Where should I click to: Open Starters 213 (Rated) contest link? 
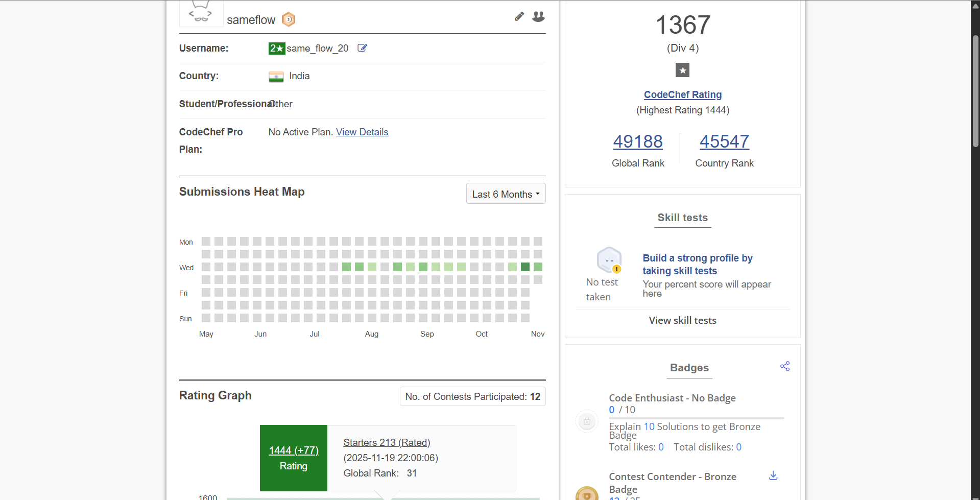point(387,442)
